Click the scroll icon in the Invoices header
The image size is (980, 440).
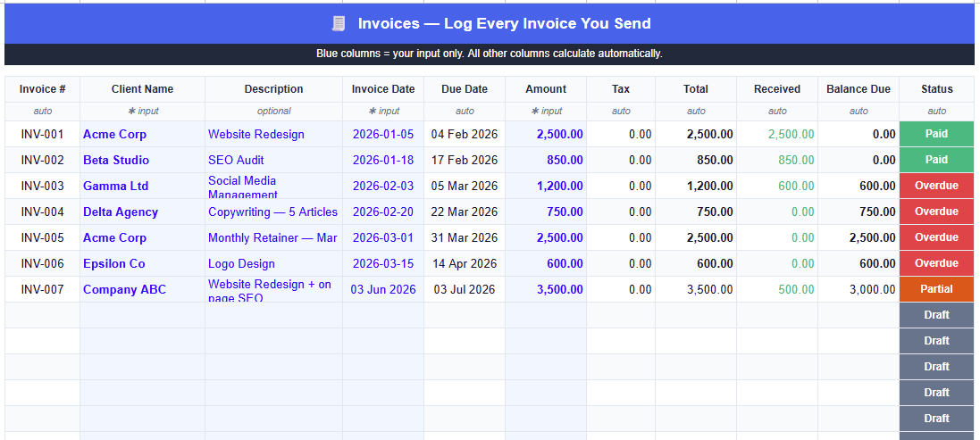[338, 24]
